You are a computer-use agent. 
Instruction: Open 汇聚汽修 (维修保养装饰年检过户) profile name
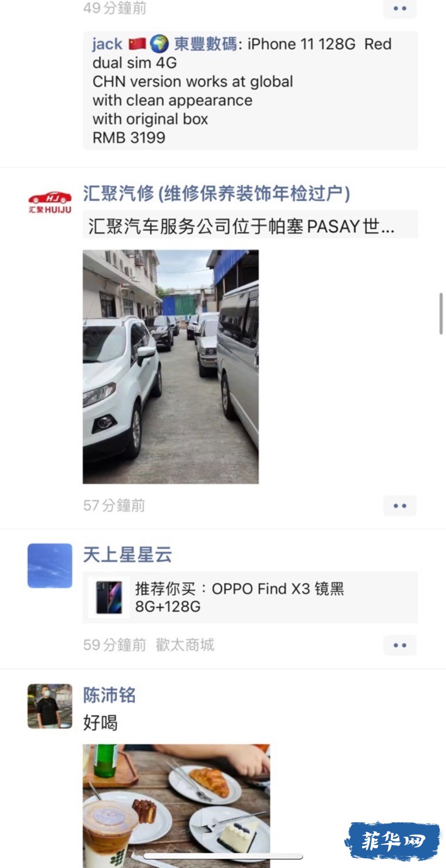[x=216, y=193]
